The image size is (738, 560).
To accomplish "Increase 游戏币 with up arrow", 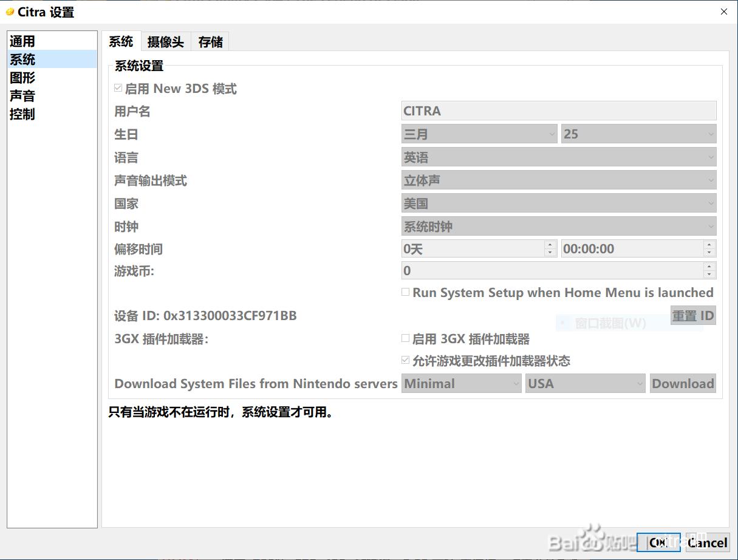I will coord(709,266).
